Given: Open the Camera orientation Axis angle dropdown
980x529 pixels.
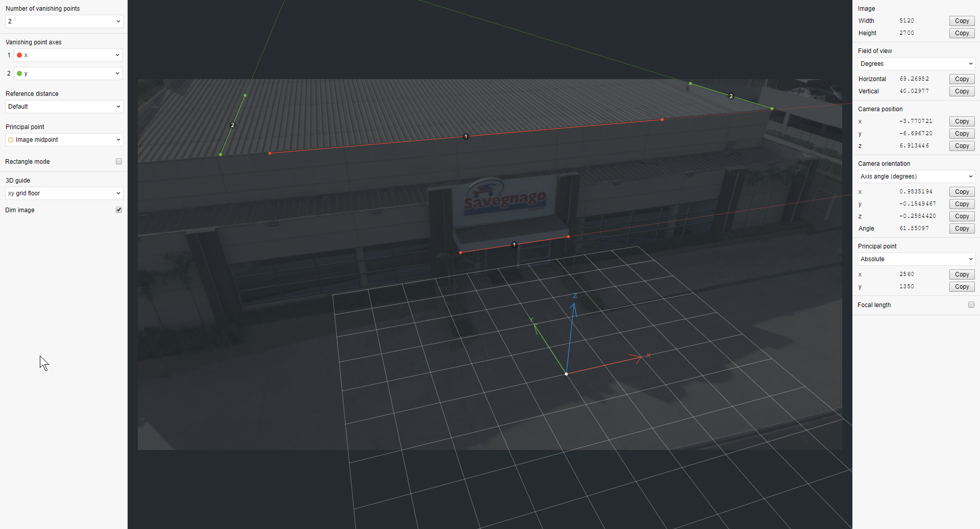Looking at the screenshot, I should 917,177.
